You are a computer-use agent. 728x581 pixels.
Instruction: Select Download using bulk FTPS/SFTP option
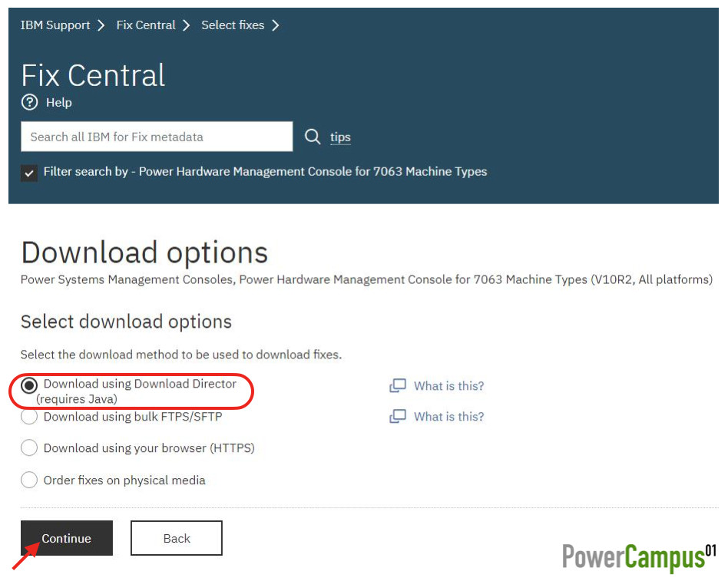click(x=29, y=416)
